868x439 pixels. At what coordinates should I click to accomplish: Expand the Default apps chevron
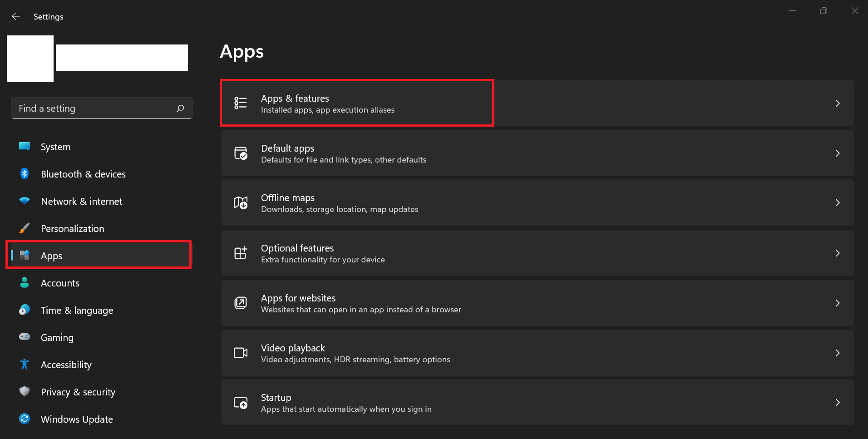[x=838, y=153]
